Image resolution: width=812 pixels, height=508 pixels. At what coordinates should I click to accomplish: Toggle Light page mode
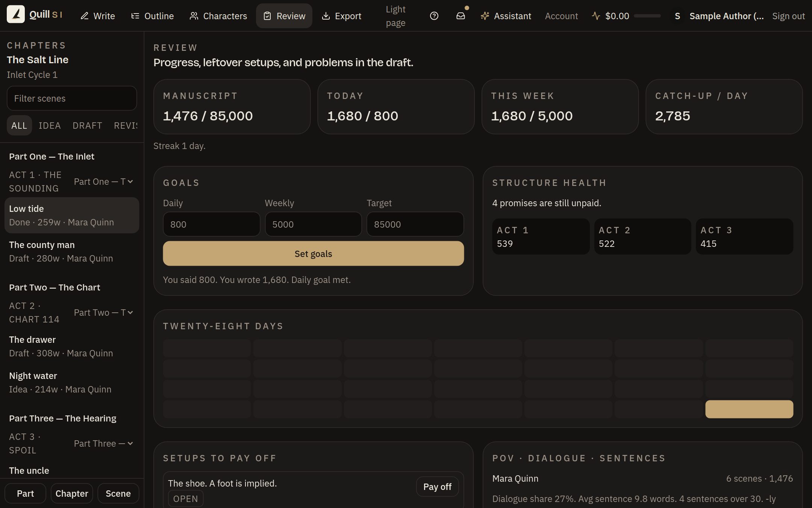[395, 16]
